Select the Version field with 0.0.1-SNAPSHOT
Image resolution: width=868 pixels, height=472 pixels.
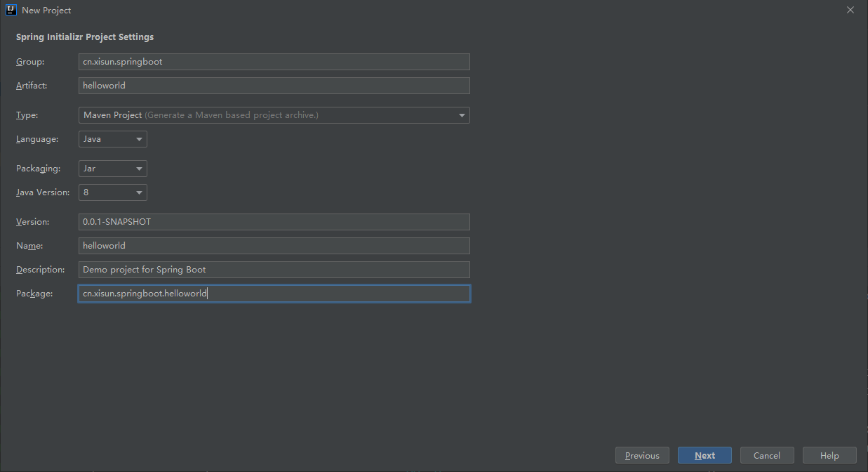(274, 222)
